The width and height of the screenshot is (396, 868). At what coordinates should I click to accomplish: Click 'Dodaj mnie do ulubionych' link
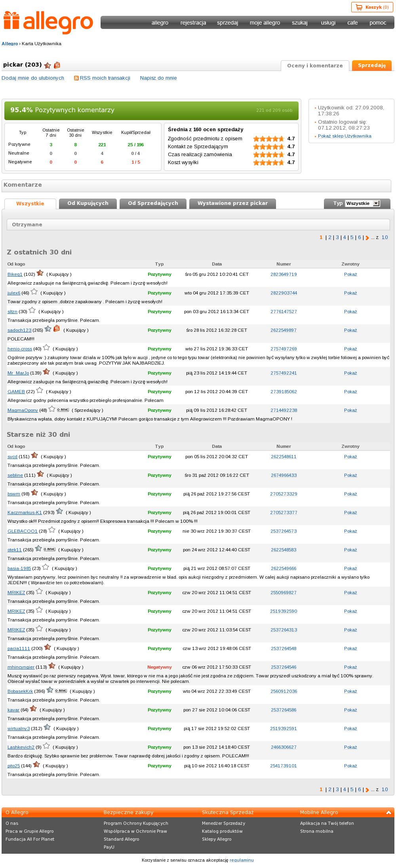33,78
